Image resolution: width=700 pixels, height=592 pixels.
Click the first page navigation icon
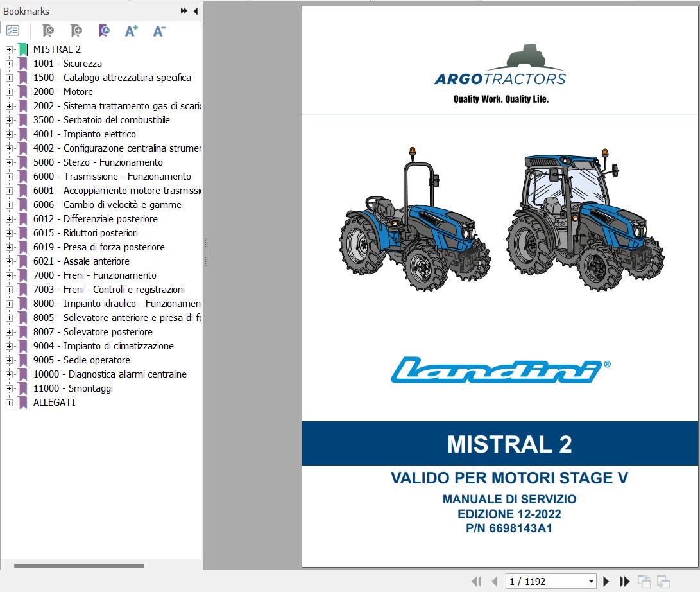[475, 580]
